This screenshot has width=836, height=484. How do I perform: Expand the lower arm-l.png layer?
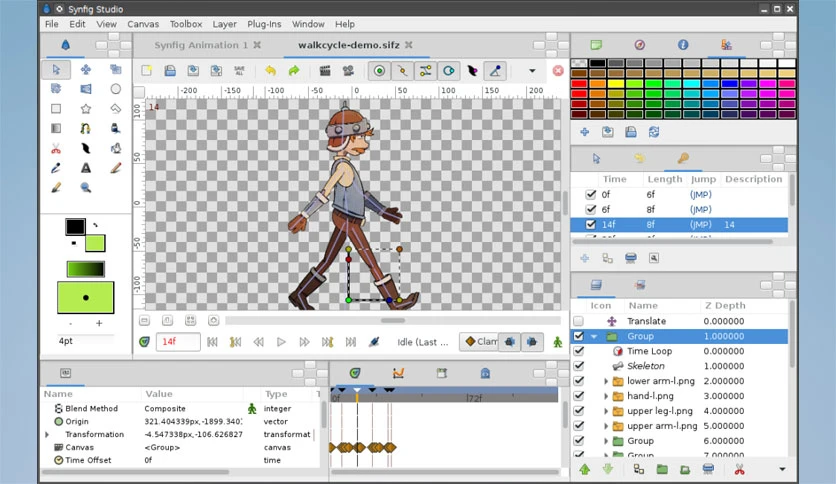click(x=606, y=381)
